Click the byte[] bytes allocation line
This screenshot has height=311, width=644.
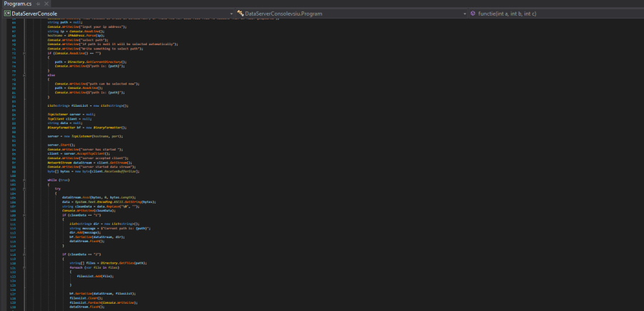pos(93,171)
